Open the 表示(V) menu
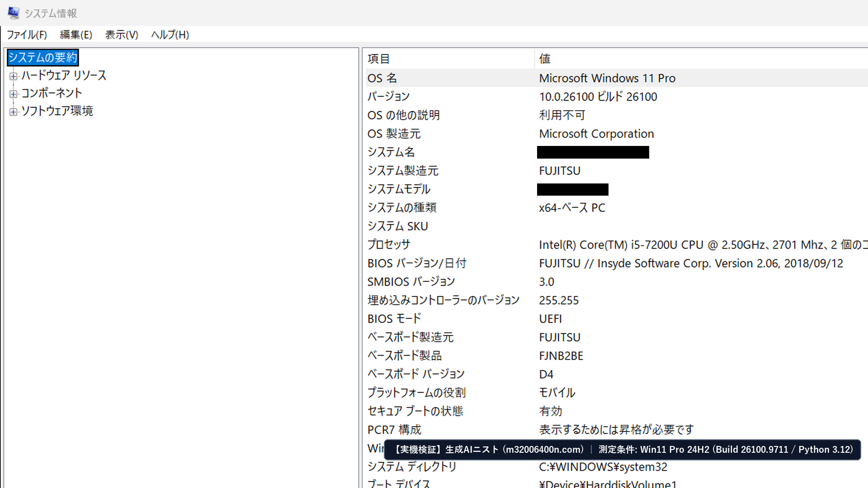This screenshot has width=868, height=488. click(x=122, y=35)
